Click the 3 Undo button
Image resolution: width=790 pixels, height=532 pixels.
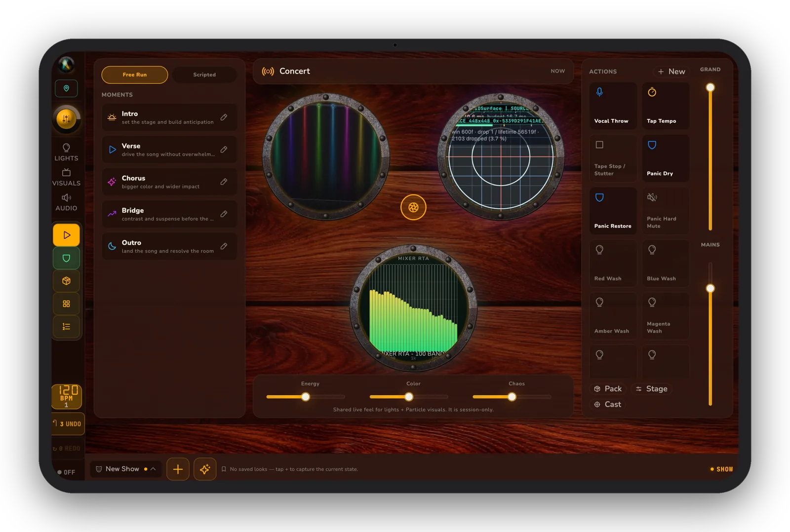click(x=68, y=424)
